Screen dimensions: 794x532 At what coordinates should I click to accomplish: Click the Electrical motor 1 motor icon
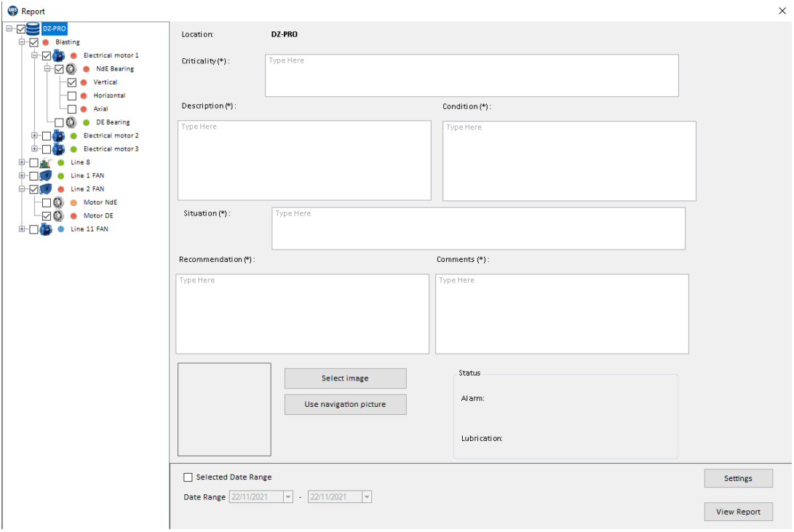pyautogui.click(x=59, y=56)
